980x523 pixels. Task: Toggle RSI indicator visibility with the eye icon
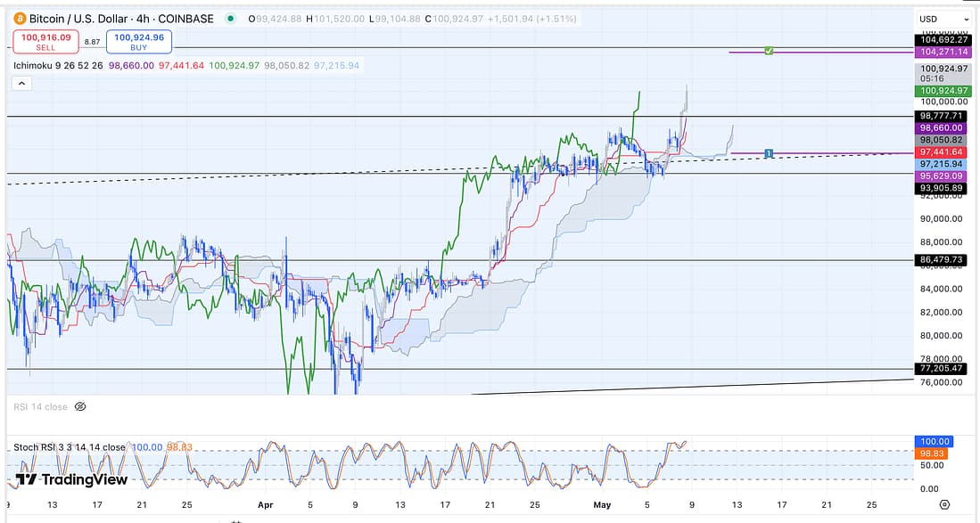[79, 406]
